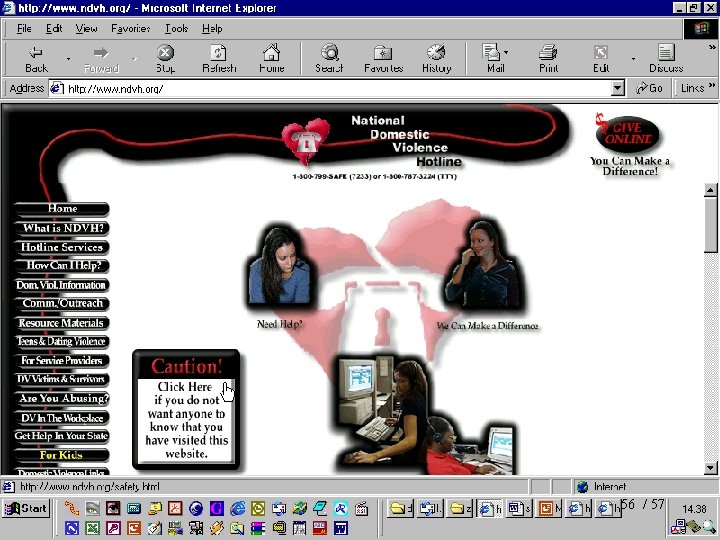Viewport: 720px width, 540px height.
Task: Click the We Can Make a Difference photo
Action: 485,265
